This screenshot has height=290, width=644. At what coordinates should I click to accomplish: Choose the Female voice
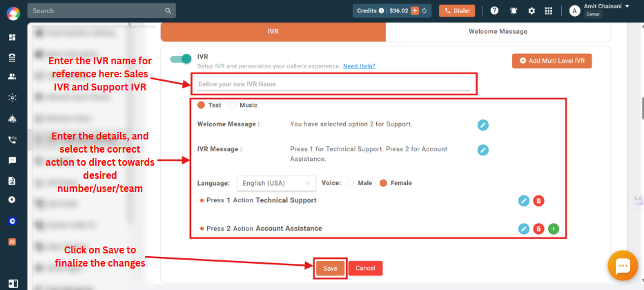click(383, 183)
